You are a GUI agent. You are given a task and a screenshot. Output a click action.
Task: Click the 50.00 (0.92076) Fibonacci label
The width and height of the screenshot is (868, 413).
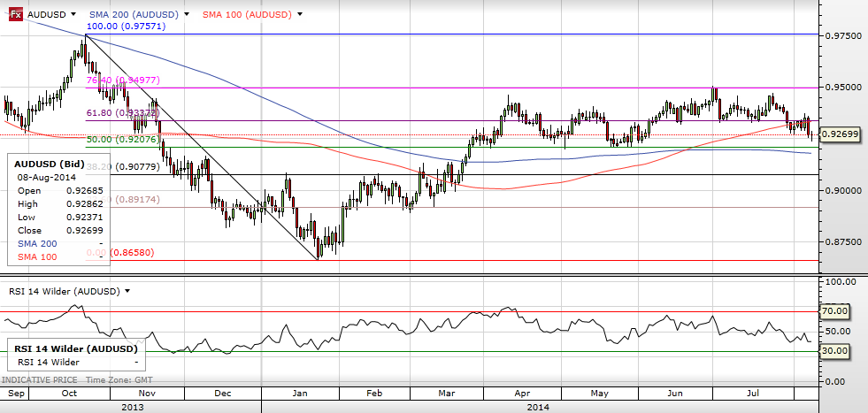click(122, 140)
